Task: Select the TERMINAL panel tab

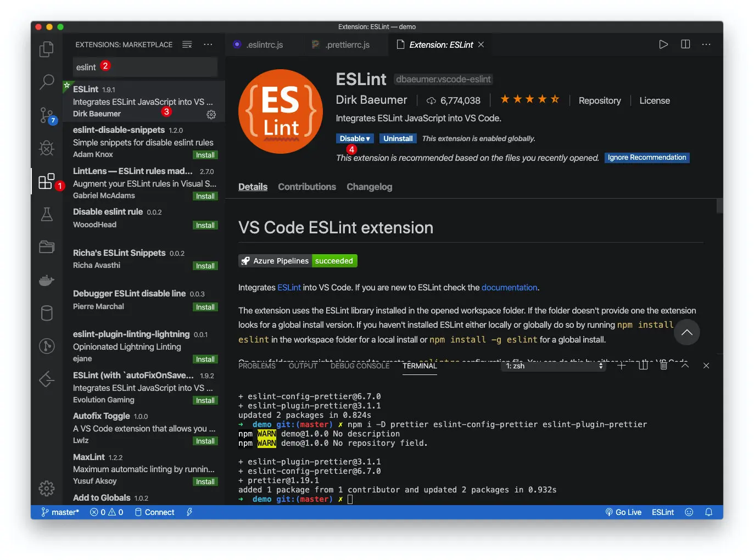Action: 420,366
